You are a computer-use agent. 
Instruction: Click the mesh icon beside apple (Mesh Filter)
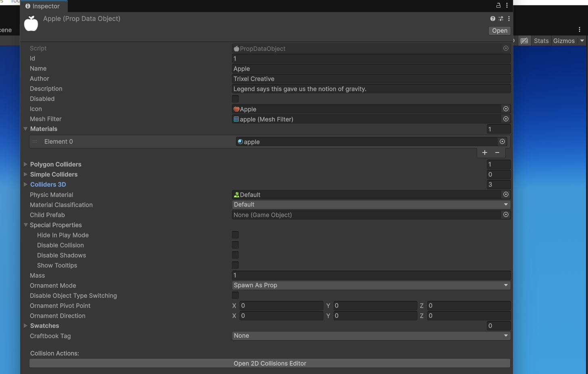coord(236,119)
